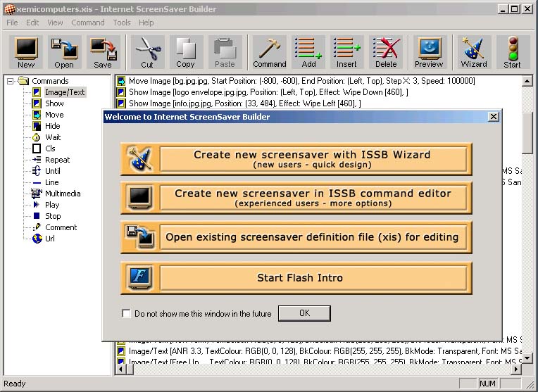The height and width of the screenshot is (392, 538).
Task: Click the Save toolbar icon
Action: coord(103,52)
